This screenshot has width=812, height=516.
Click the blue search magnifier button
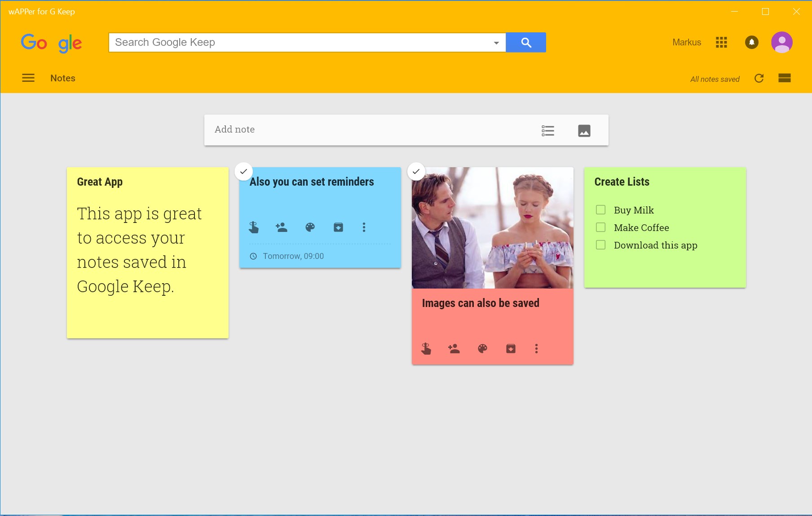coord(526,43)
